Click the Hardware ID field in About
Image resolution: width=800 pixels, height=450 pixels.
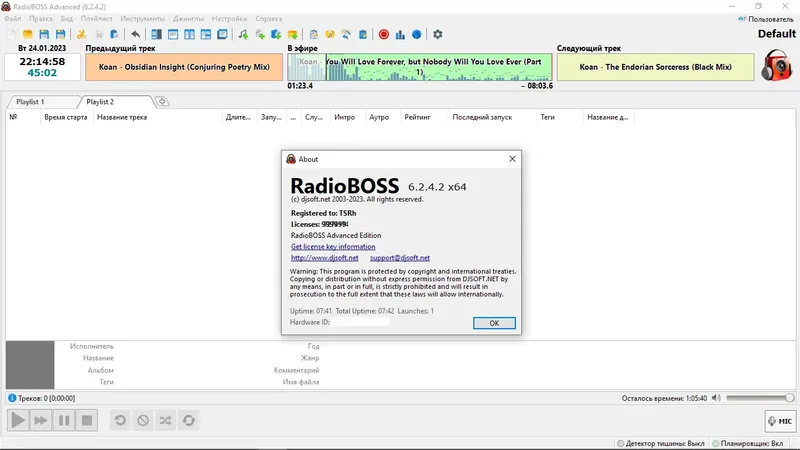(x=361, y=322)
